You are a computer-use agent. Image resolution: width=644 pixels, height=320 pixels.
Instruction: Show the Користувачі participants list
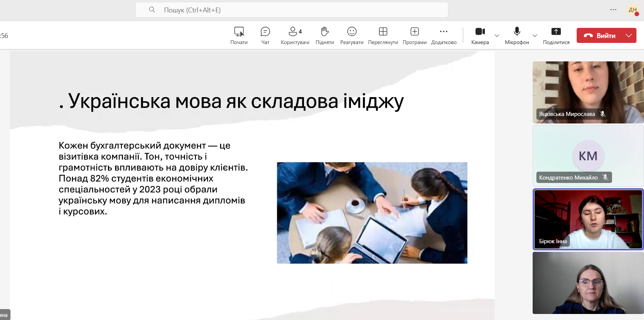[x=295, y=35]
